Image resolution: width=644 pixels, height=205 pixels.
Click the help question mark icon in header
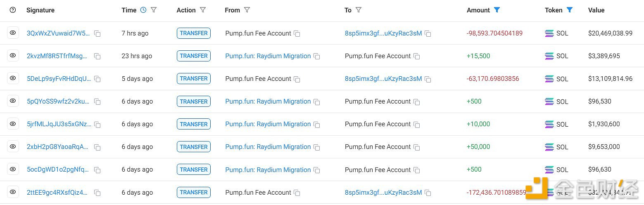13,10
